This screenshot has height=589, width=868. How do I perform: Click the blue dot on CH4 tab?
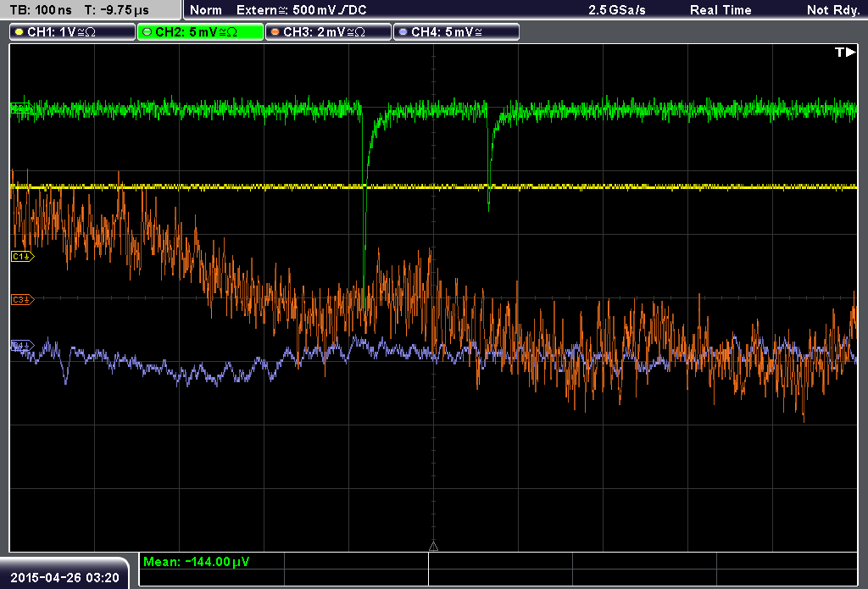(x=403, y=32)
